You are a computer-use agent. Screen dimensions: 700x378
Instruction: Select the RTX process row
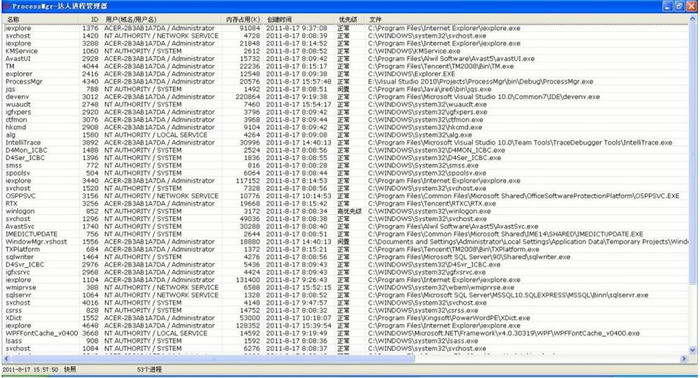[346, 204]
